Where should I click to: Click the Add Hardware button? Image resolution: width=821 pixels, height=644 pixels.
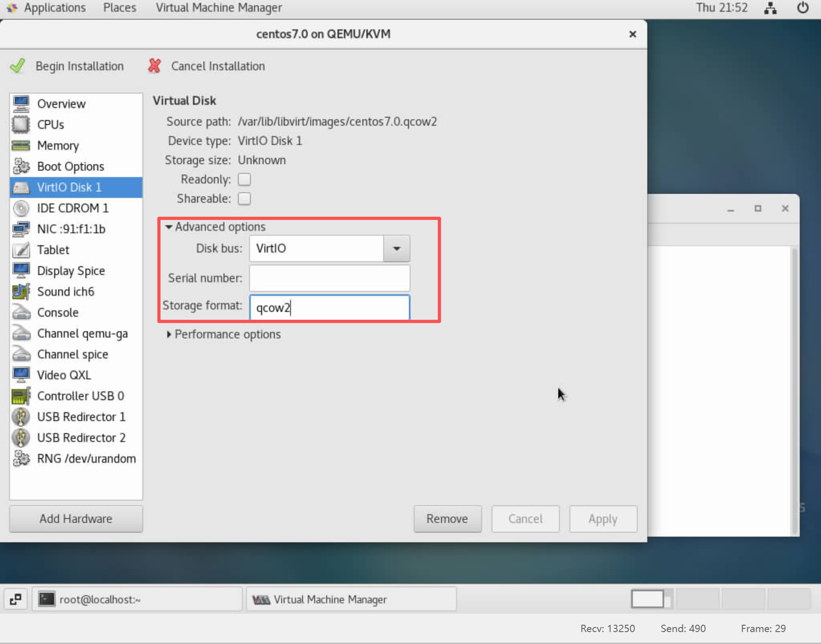76,519
